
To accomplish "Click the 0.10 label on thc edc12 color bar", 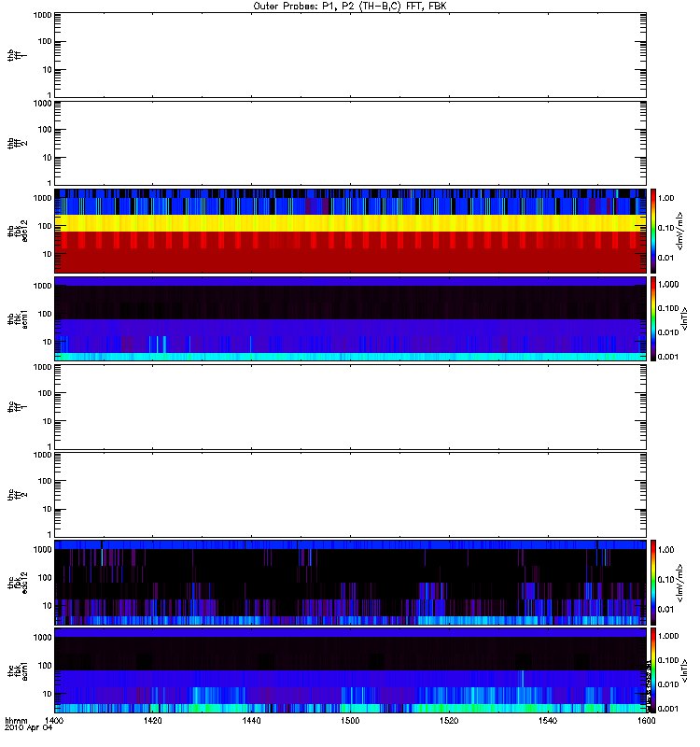I will (665, 580).
